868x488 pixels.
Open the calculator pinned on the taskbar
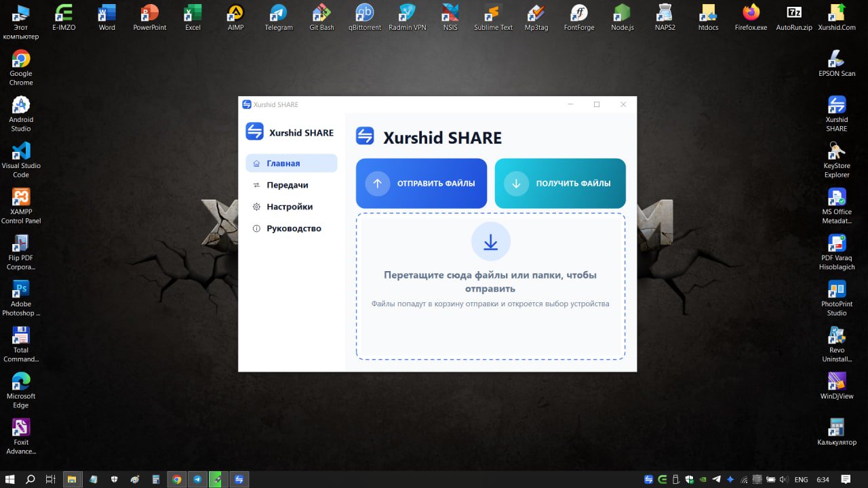click(x=155, y=479)
